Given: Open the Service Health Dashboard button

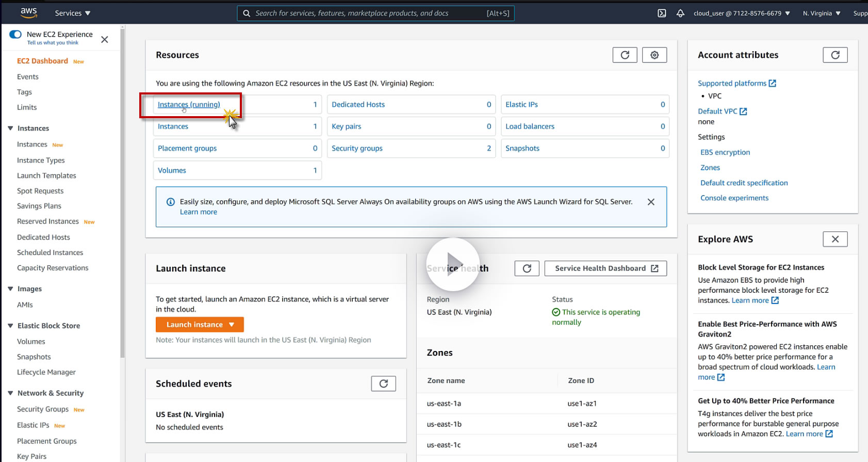Looking at the screenshot, I should click(605, 268).
